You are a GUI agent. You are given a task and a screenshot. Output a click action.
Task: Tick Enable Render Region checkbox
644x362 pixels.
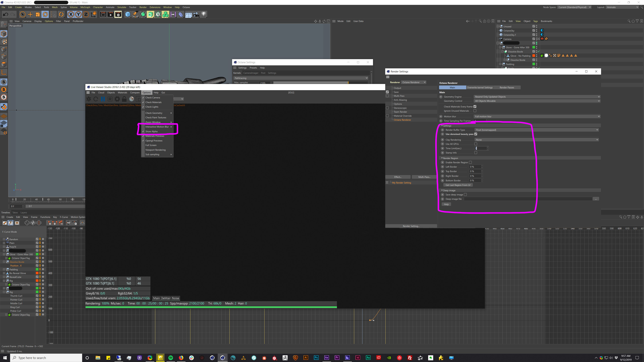(x=470, y=162)
